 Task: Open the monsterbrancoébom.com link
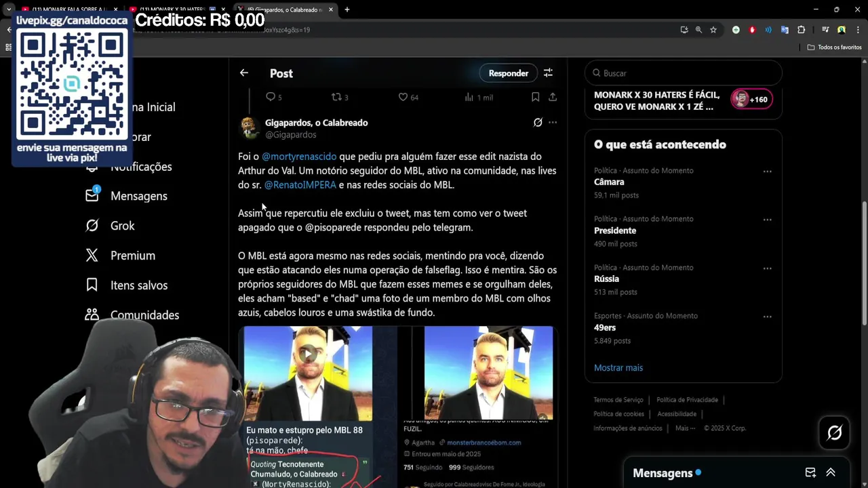click(x=484, y=443)
